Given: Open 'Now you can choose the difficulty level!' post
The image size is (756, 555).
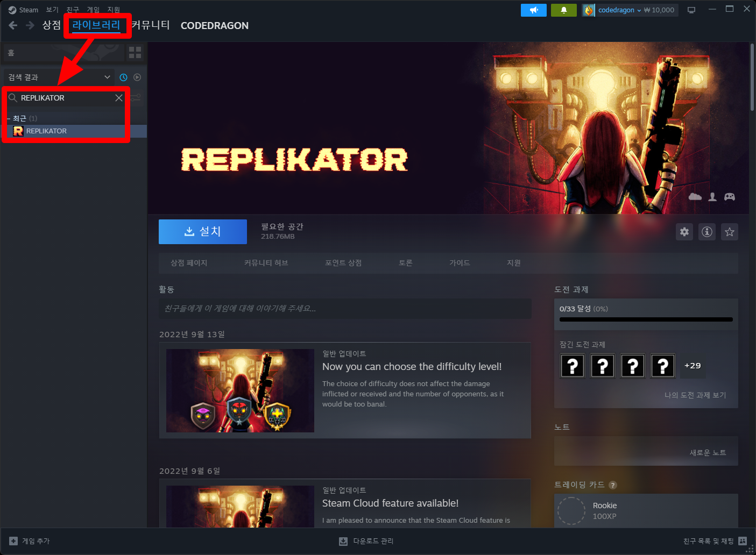Looking at the screenshot, I should click(412, 367).
